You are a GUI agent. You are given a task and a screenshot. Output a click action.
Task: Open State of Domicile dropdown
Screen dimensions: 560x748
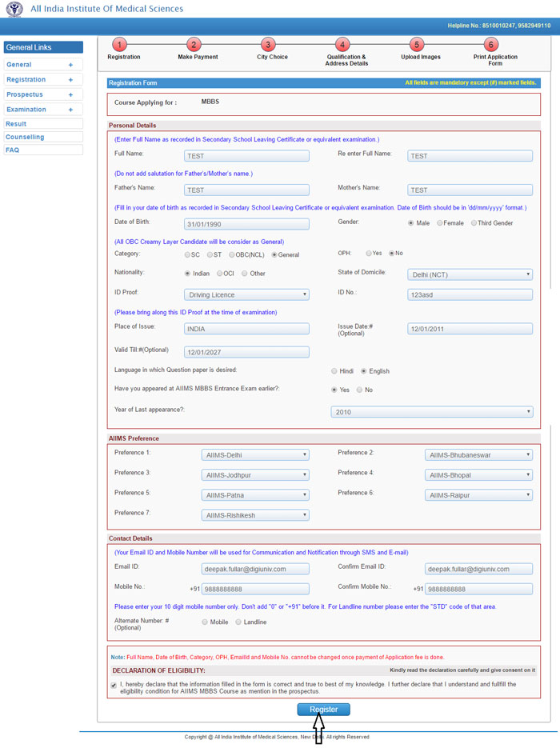(470, 274)
